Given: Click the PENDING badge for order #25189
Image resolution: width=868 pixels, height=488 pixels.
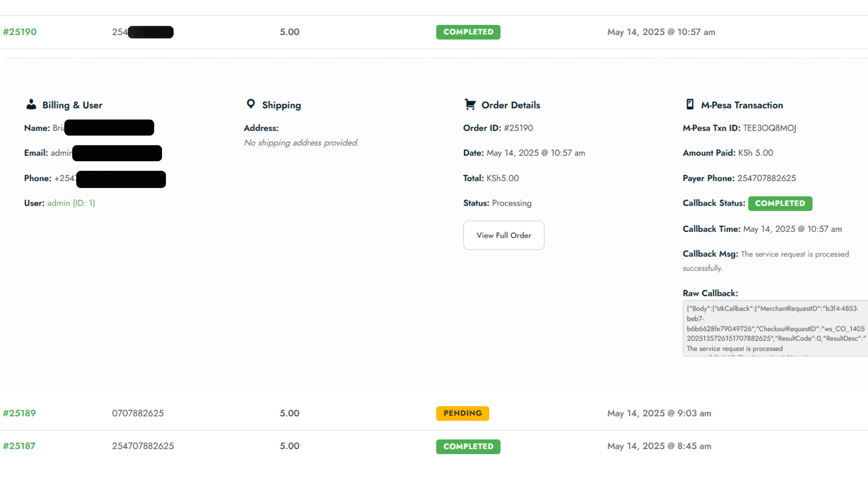Looking at the screenshot, I should click(463, 413).
